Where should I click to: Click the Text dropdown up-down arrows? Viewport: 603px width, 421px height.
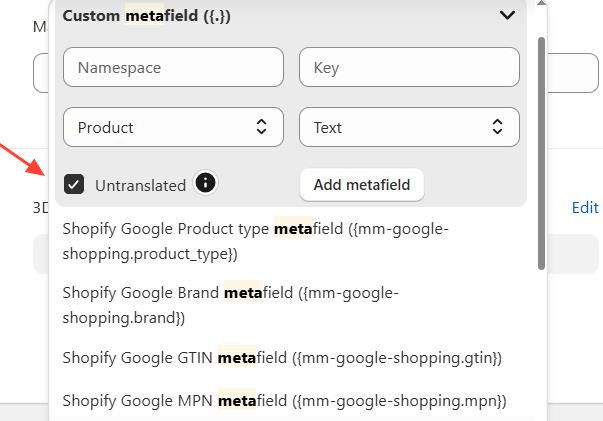497,126
